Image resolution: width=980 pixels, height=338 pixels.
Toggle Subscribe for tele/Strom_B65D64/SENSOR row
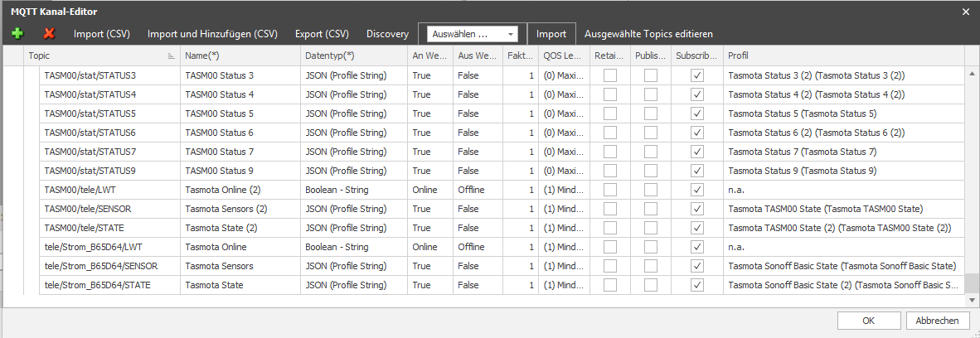point(697,266)
